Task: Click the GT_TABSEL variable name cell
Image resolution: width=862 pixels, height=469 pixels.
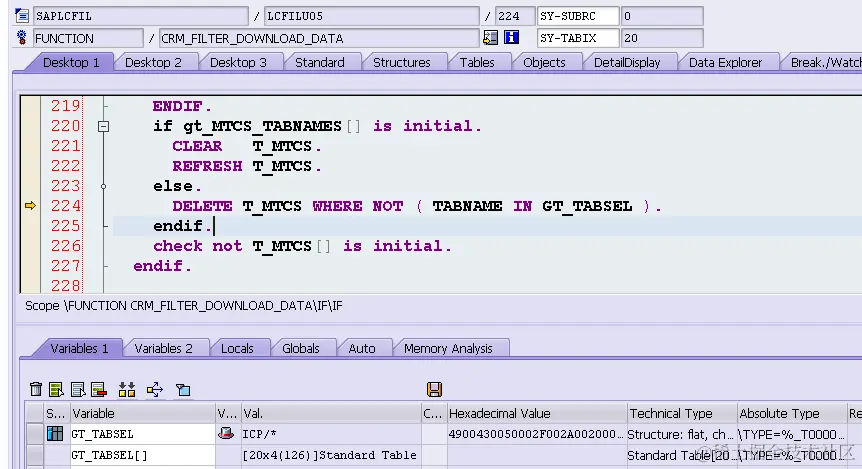Action: [x=142, y=434]
